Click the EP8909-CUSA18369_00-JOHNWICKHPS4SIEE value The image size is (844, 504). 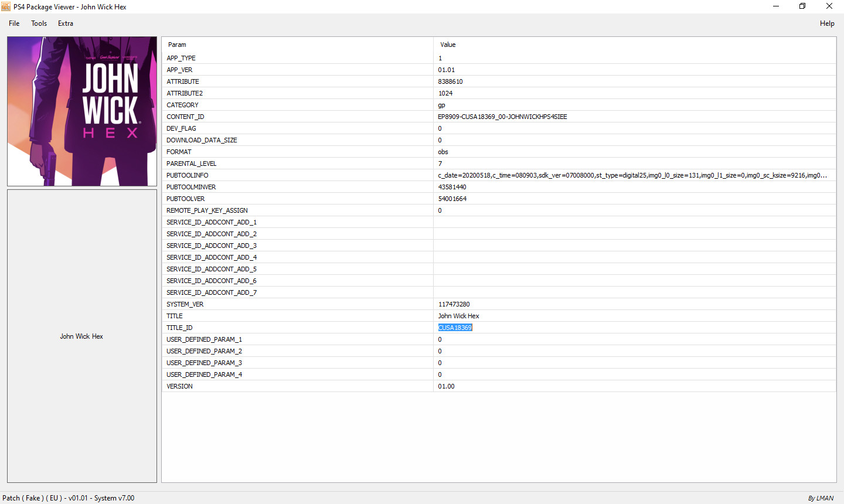click(x=502, y=117)
